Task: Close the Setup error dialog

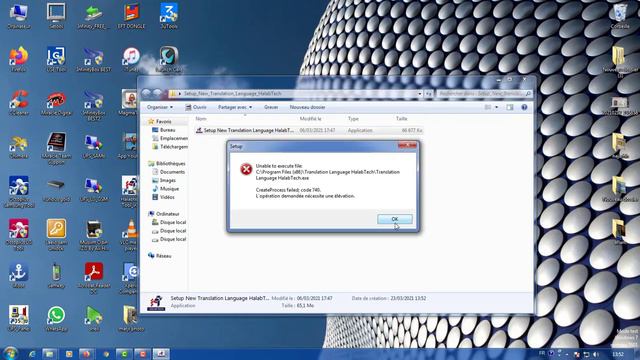Action: point(407,145)
